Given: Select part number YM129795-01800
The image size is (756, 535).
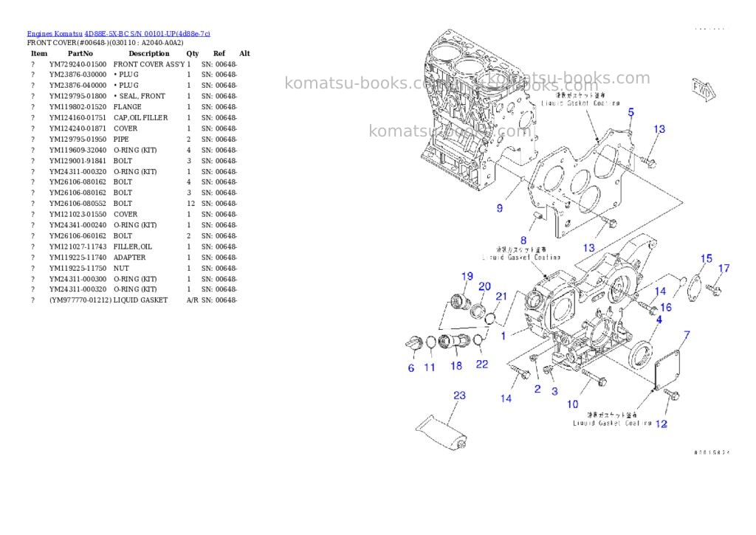Looking at the screenshot, I should point(78,97).
